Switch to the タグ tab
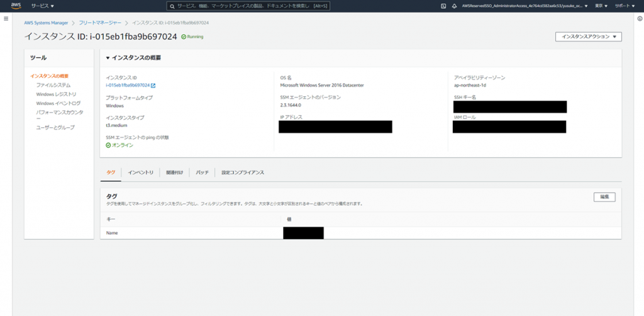Viewport: 644px width, 316px height. coord(111,172)
